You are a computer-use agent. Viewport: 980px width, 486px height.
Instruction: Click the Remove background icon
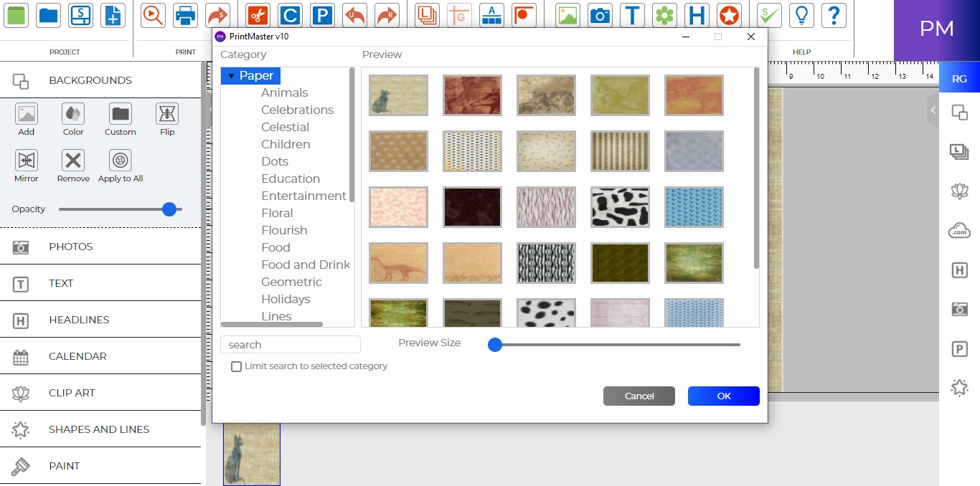pos(73,161)
